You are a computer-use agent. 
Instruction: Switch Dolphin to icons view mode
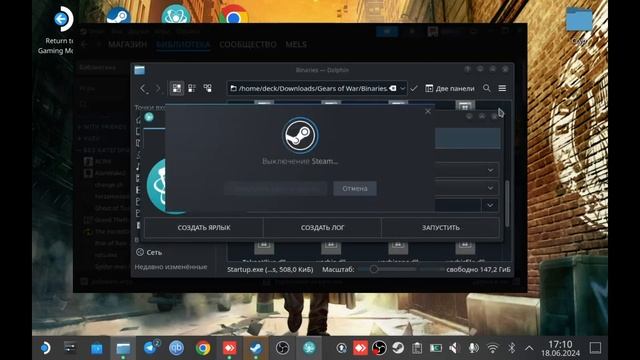pyautogui.click(x=177, y=88)
